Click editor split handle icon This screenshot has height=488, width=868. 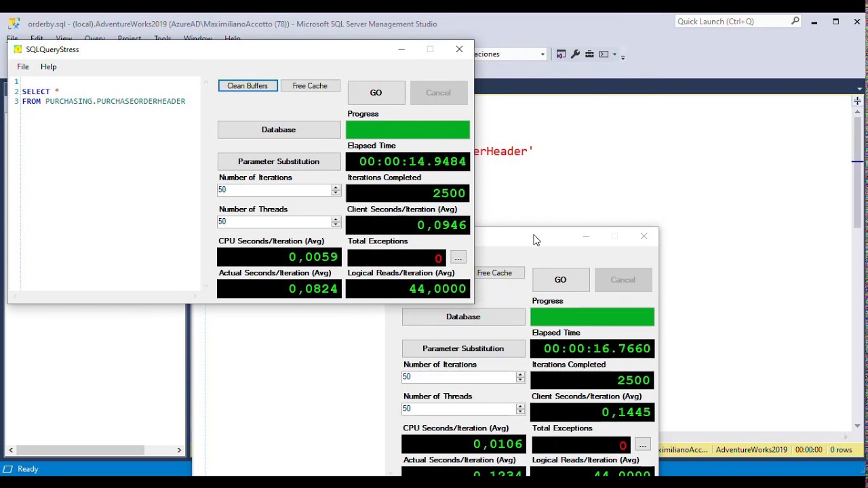858,101
